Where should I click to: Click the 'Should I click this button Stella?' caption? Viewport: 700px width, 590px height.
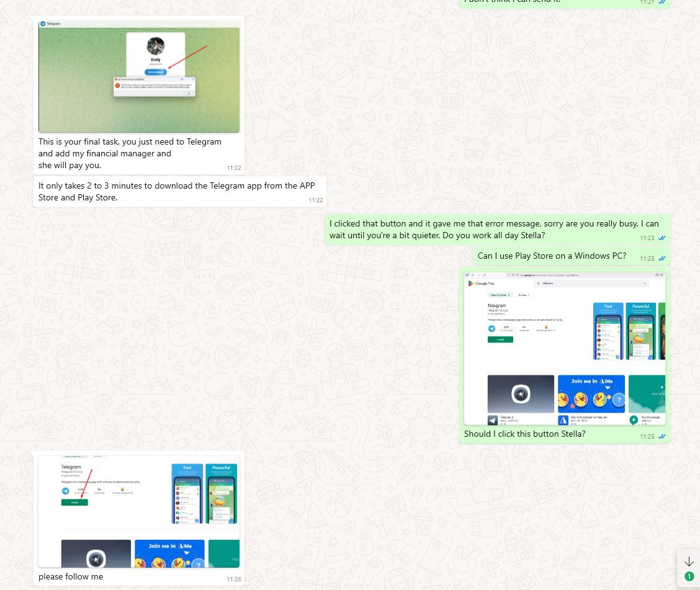click(x=524, y=434)
